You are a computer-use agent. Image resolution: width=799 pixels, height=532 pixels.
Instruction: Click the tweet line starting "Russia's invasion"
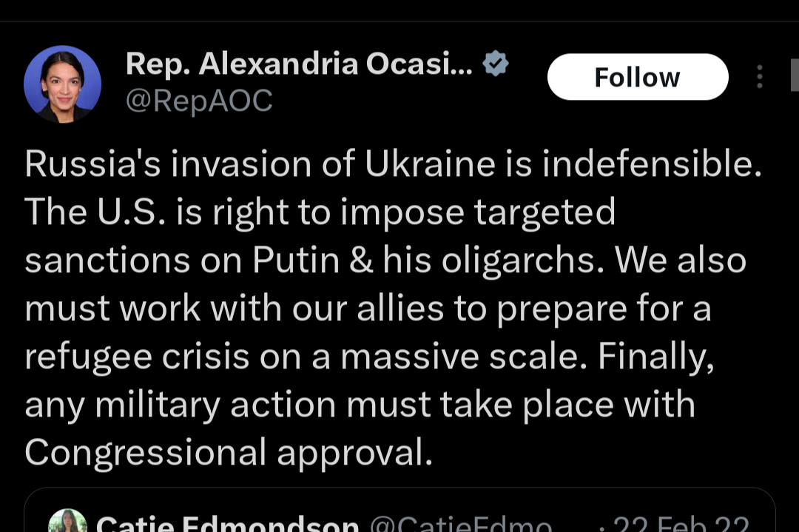(x=393, y=164)
